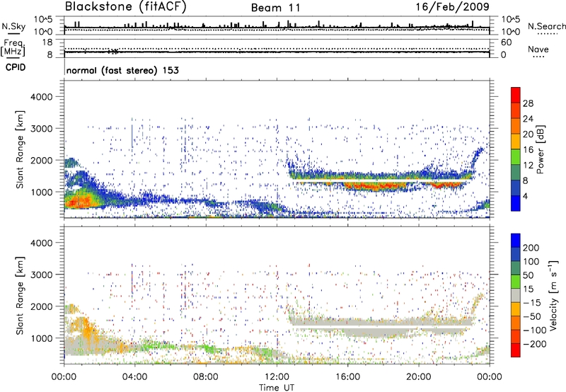Click the '4000' tick on the power panel
Image resolution: width=566 pixels, height=392 pixels.
(42, 97)
